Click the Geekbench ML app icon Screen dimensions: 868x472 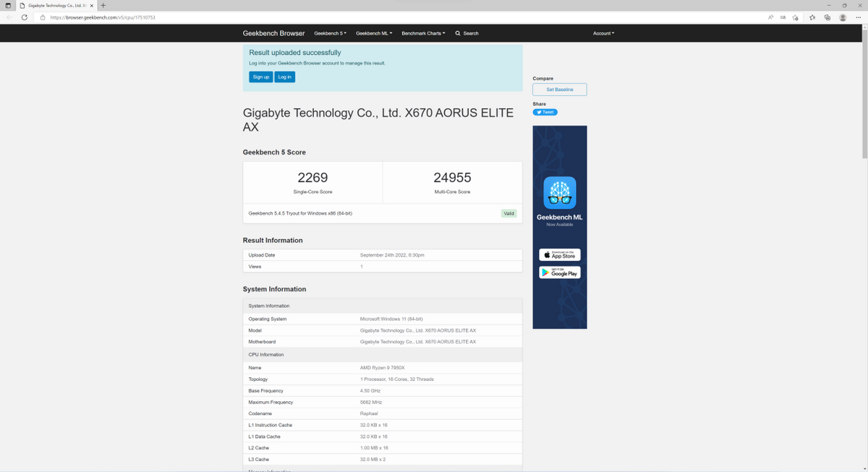[560, 193]
